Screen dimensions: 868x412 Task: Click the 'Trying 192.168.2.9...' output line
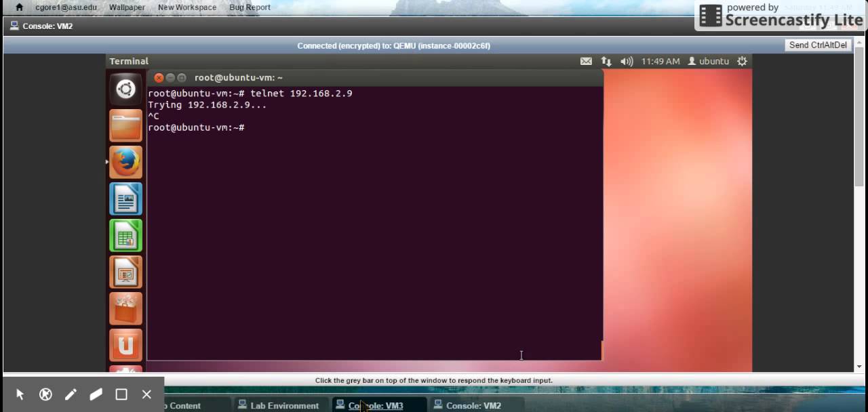[208, 104]
